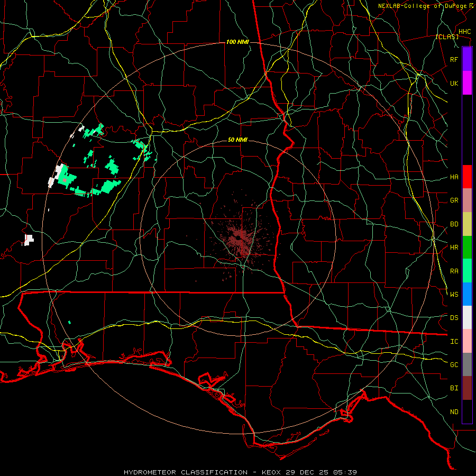Click the yellow BD legend color block

467,224
